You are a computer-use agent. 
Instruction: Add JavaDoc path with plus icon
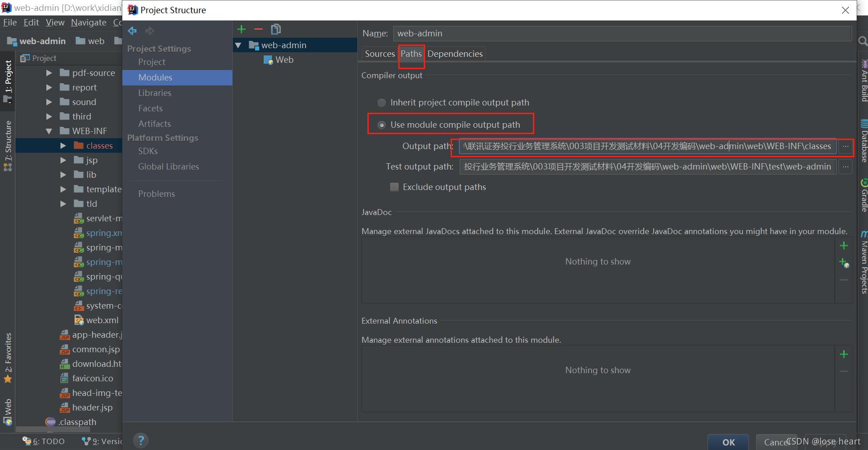(844, 245)
